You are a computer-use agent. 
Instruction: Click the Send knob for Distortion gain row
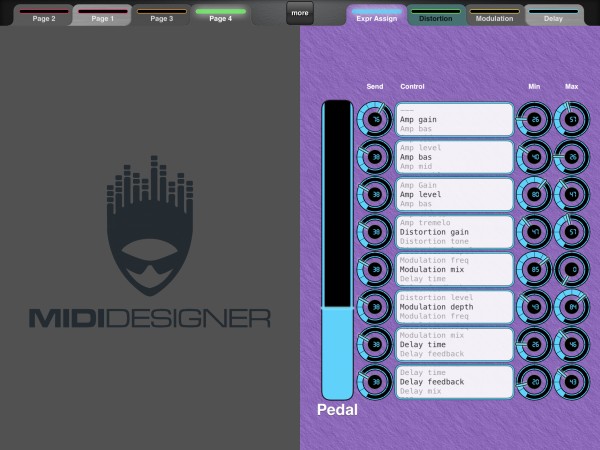click(375, 232)
